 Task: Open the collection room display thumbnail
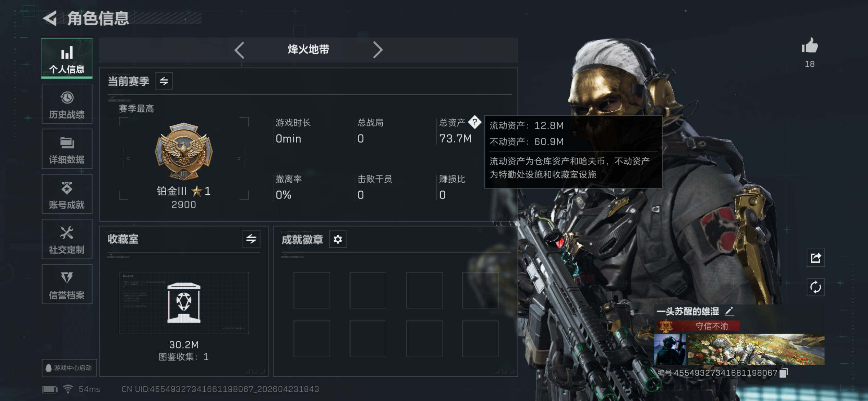coord(184,303)
